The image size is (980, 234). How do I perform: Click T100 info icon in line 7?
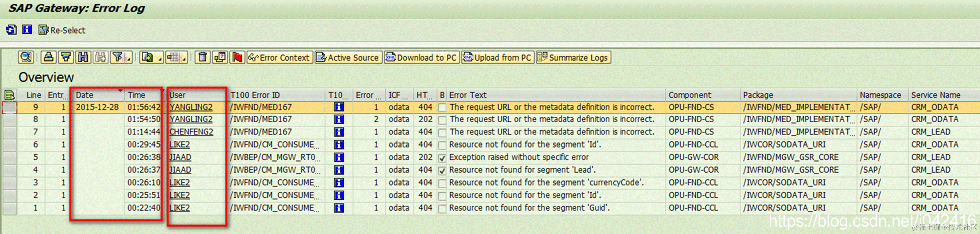tap(339, 132)
